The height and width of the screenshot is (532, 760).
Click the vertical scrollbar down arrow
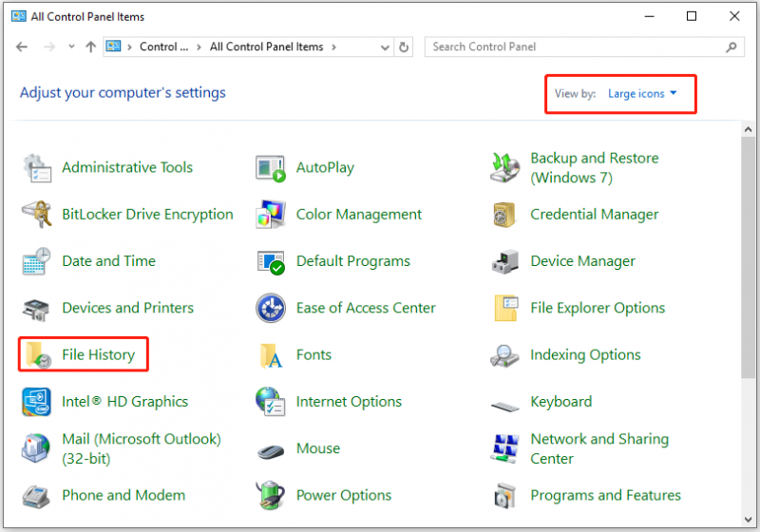748,520
